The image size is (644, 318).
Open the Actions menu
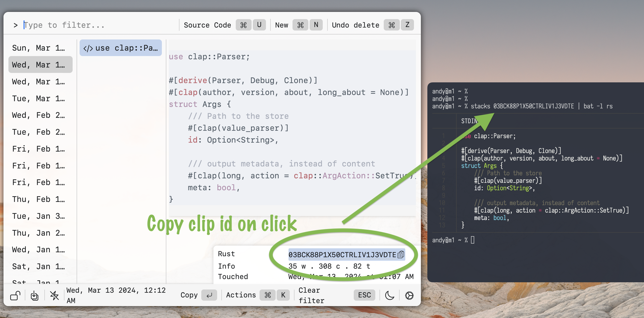coord(241,295)
